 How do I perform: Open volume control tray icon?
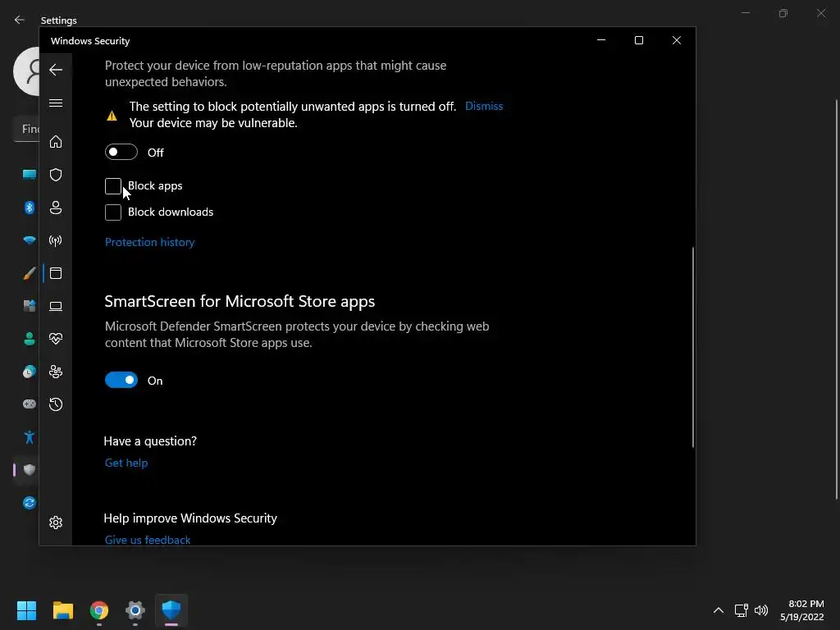coord(761,610)
